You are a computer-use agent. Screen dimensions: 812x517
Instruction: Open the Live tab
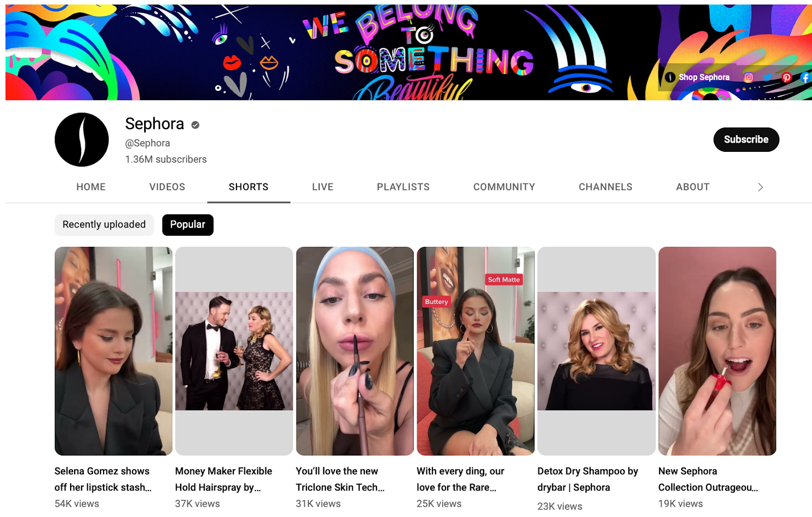(x=323, y=187)
